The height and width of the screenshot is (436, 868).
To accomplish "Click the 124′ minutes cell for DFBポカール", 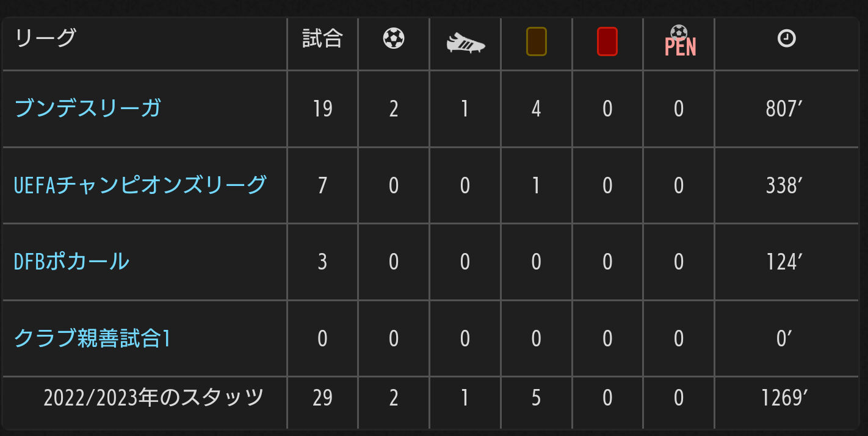I will click(x=784, y=262).
